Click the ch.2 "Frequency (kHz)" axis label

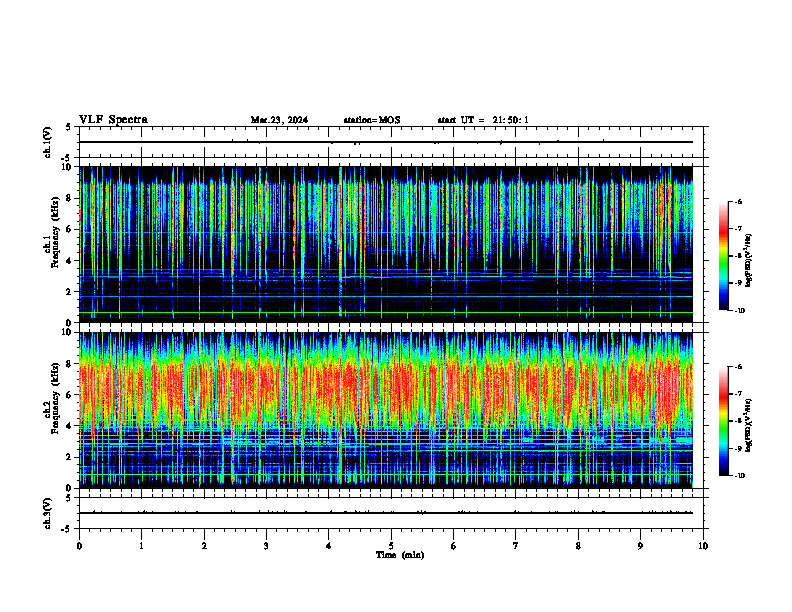pyautogui.click(x=55, y=398)
